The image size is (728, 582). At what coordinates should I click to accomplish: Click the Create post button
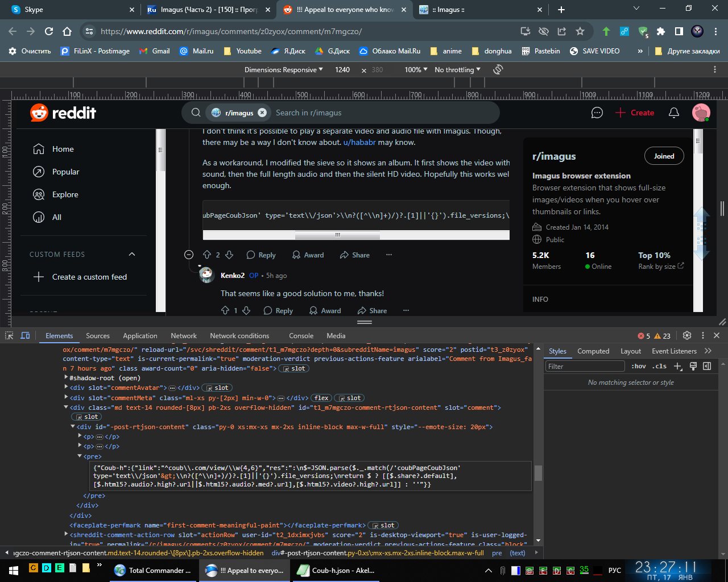pos(635,113)
